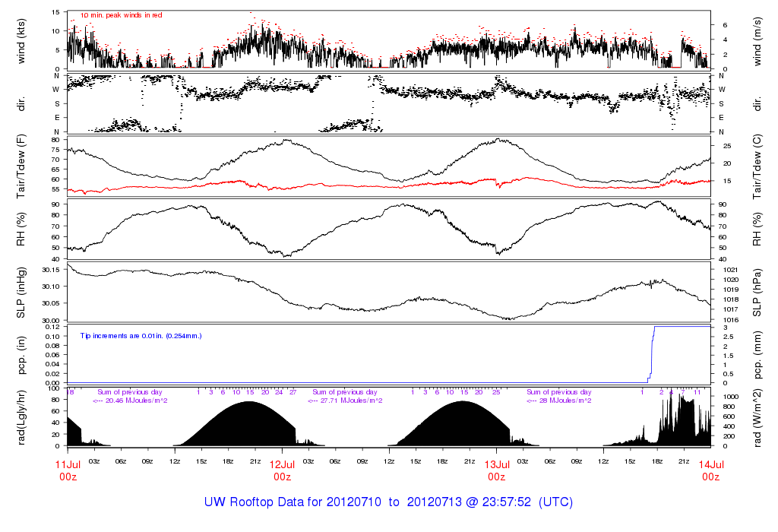Click the wind (m/s) axis label

757,40
